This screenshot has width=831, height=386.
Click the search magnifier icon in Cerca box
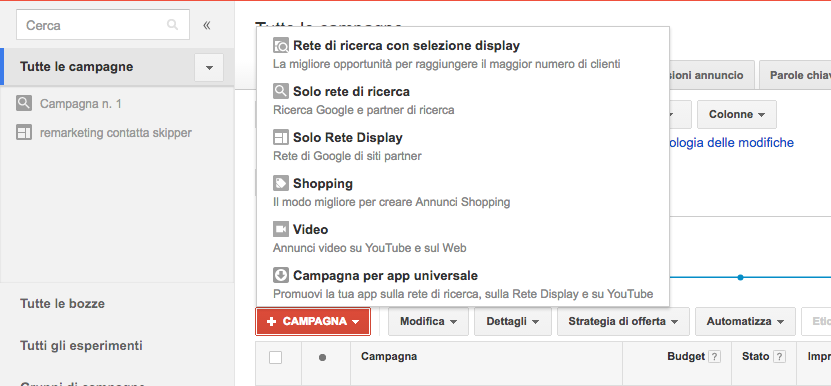172,25
